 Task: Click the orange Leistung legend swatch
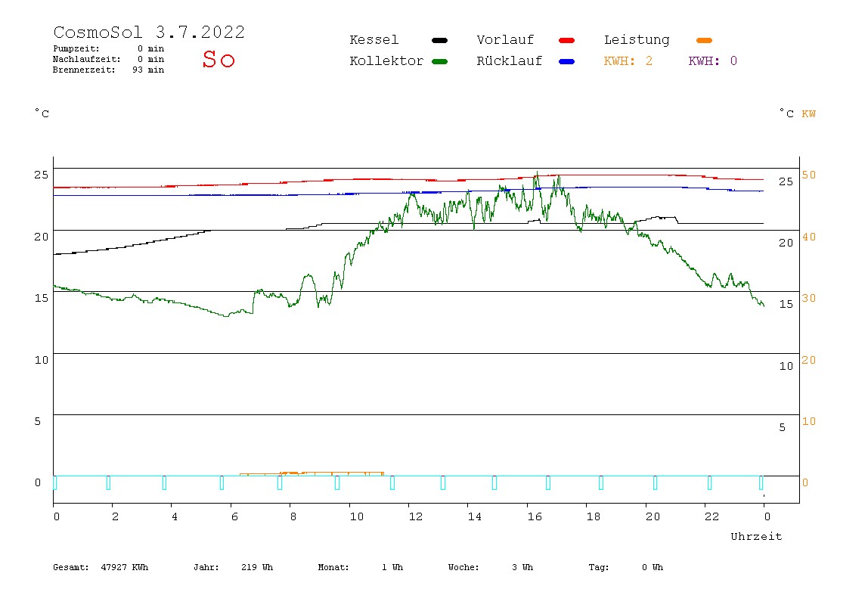pyautogui.click(x=704, y=40)
